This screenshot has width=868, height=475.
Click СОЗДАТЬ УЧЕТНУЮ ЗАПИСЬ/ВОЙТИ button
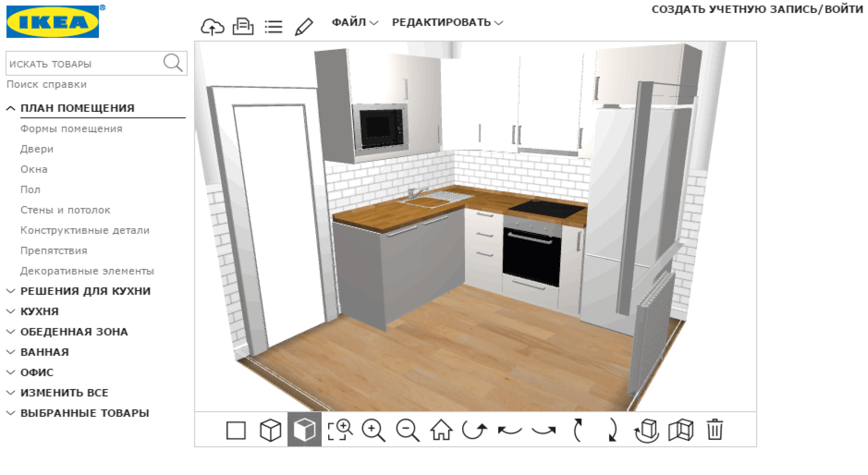[758, 11]
